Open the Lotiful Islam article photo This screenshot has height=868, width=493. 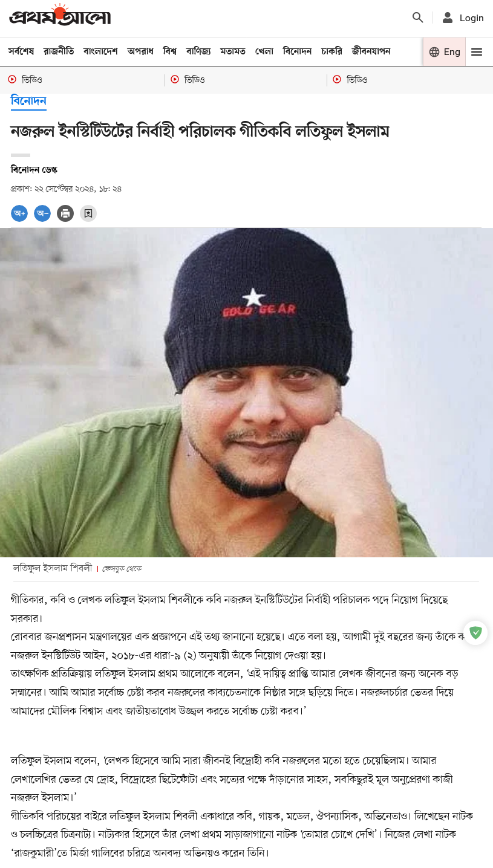[246, 392]
